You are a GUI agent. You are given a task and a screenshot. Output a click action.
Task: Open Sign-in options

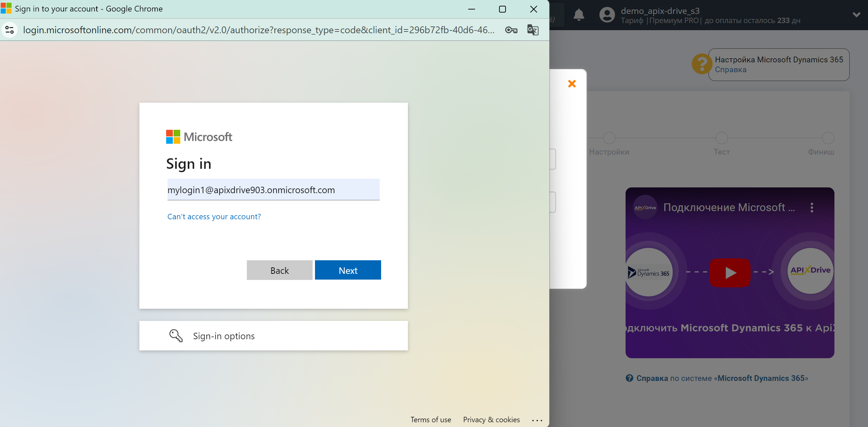pyautogui.click(x=273, y=336)
